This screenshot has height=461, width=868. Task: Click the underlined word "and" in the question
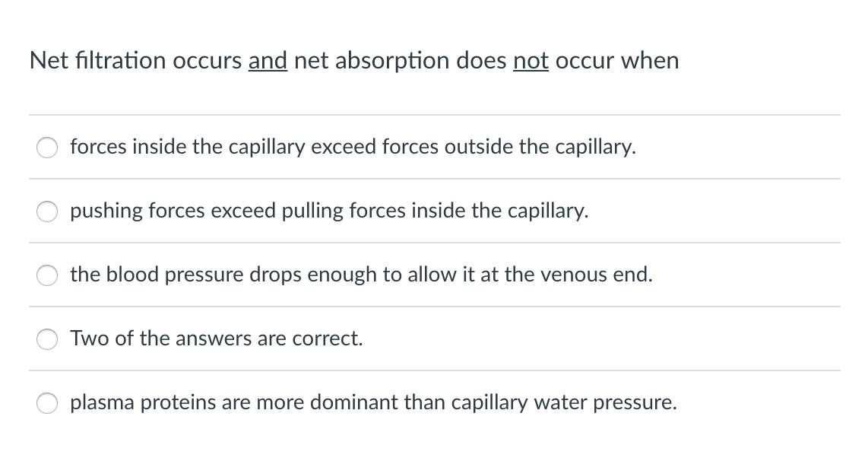tap(268, 61)
